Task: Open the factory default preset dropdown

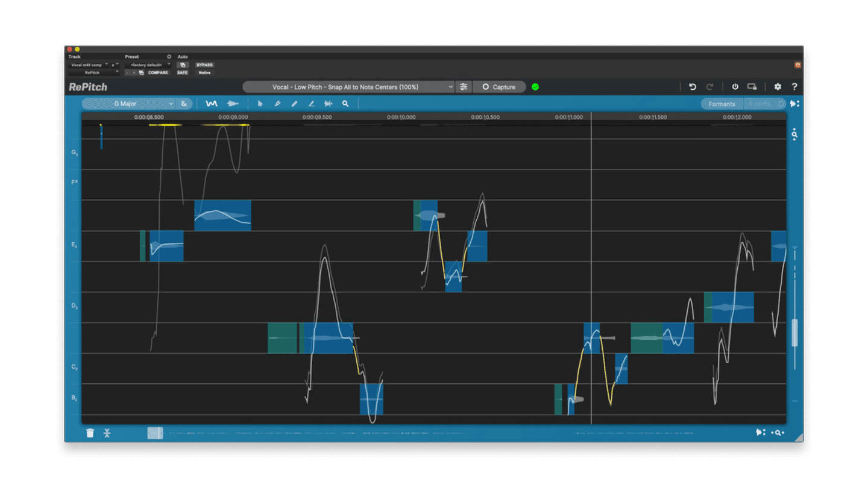Action: 148,64
